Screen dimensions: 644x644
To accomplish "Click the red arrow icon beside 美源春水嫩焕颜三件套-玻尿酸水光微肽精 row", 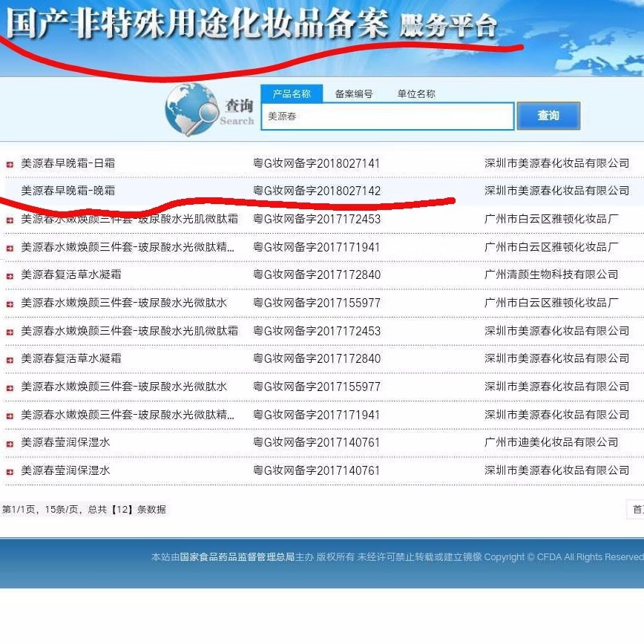I will pyautogui.click(x=10, y=246).
